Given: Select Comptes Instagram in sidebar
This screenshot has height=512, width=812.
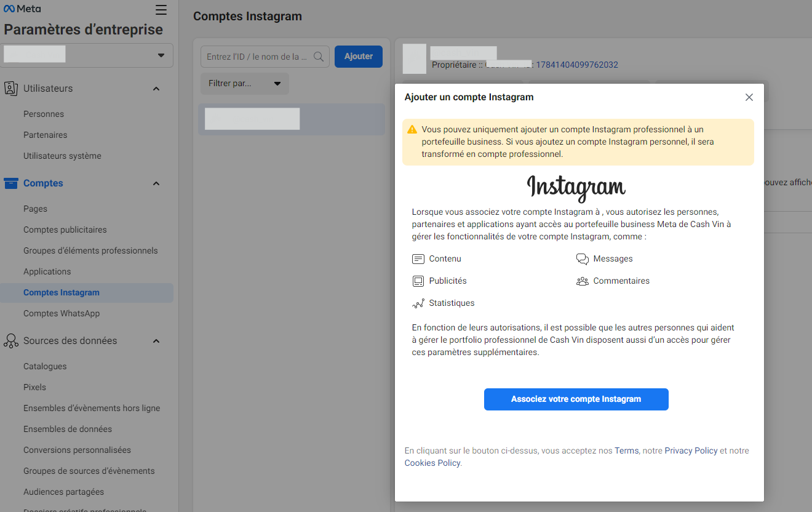Looking at the screenshot, I should [x=87, y=292].
